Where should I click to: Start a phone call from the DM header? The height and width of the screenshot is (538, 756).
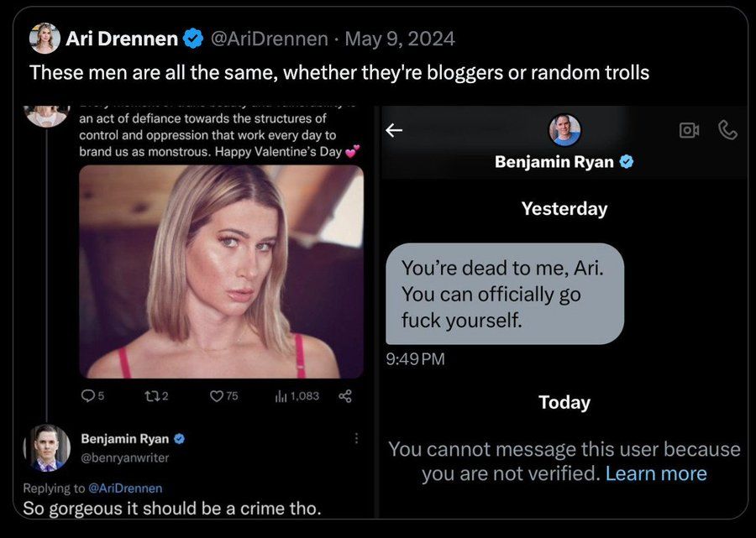coord(727,130)
